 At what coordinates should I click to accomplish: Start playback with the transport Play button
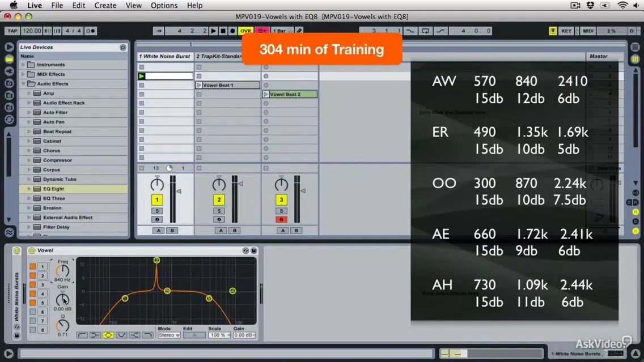coord(213,31)
